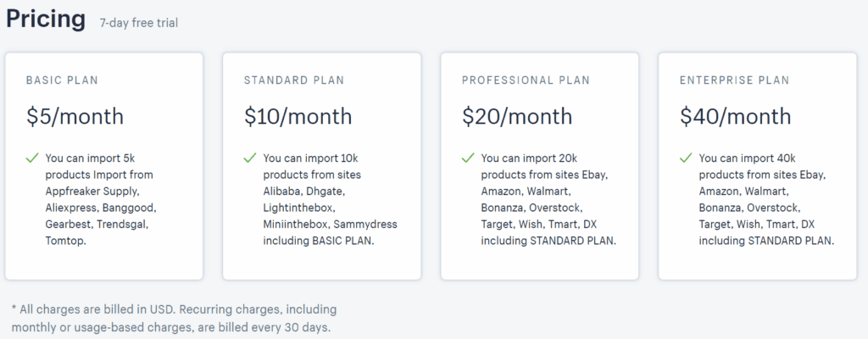Click the 7-day free trial text
The height and width of the screenshot is (339, 868).
[x=139, y=23]
